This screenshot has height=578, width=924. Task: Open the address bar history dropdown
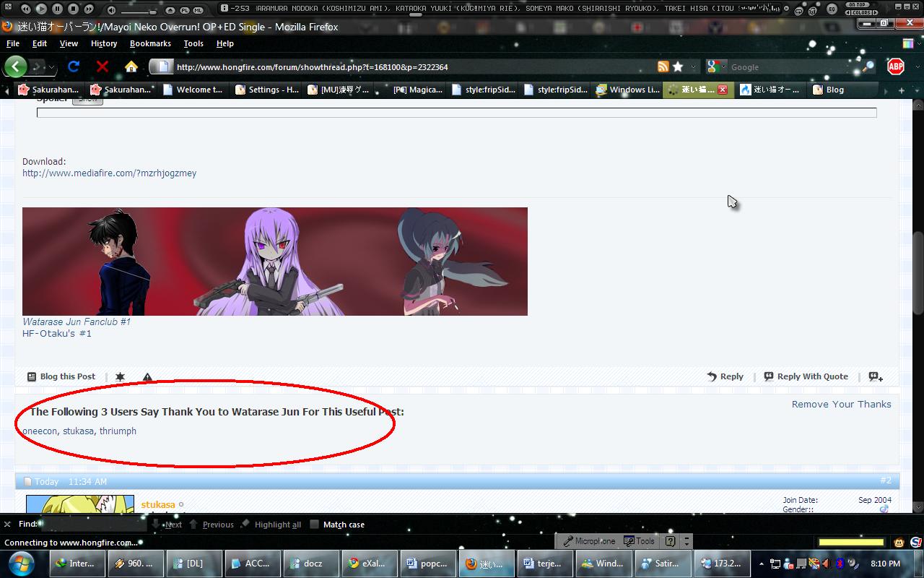693,67
